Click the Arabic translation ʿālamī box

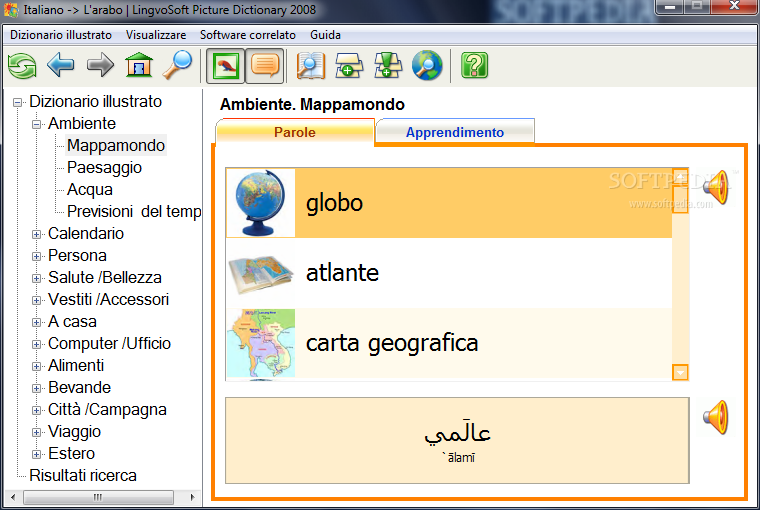click(457, 440)
